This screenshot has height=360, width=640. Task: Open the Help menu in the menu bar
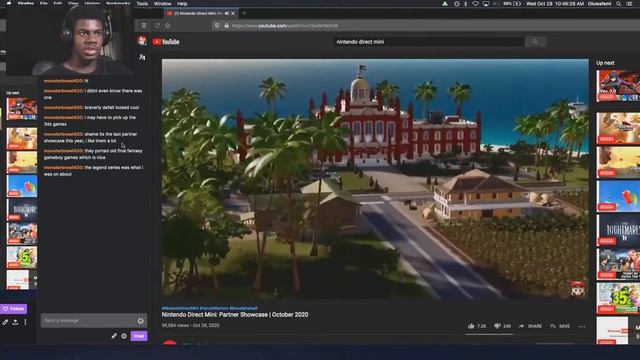click(182, 4)
